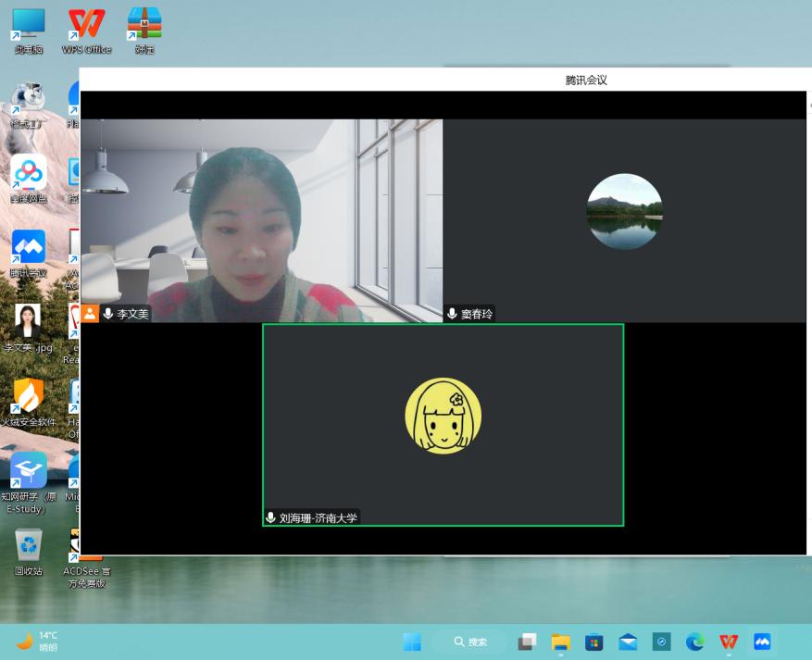Select the 李文美.jpg file on desktop

click(28, 322)
